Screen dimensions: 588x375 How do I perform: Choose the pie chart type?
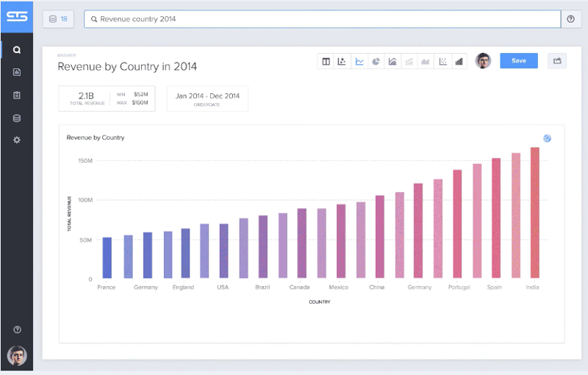point(376,62)
